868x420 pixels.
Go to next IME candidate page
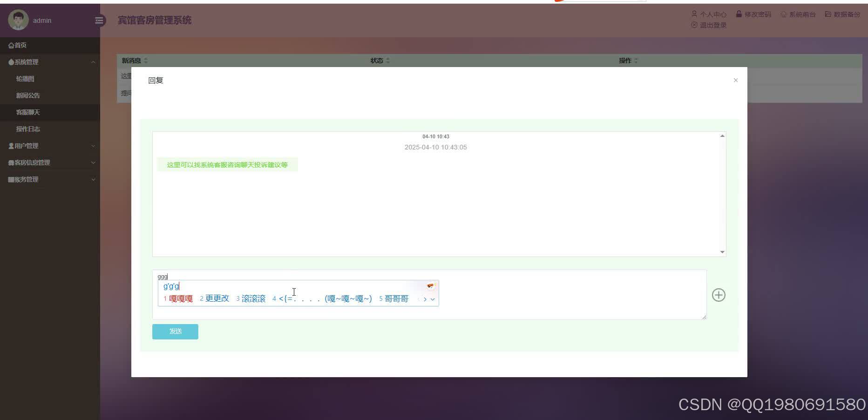[x=425, y=299]
